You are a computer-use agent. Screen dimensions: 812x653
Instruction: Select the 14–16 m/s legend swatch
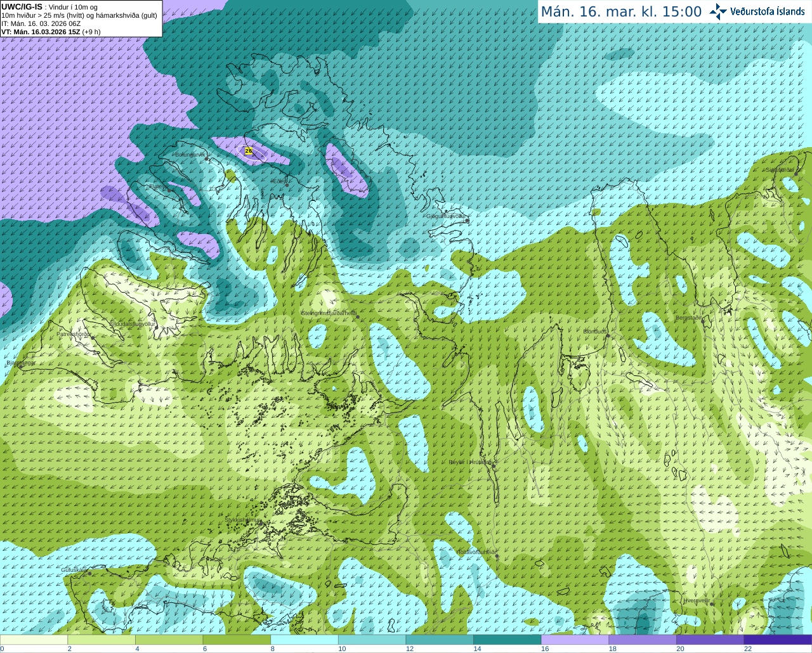[x=507, y=640]
